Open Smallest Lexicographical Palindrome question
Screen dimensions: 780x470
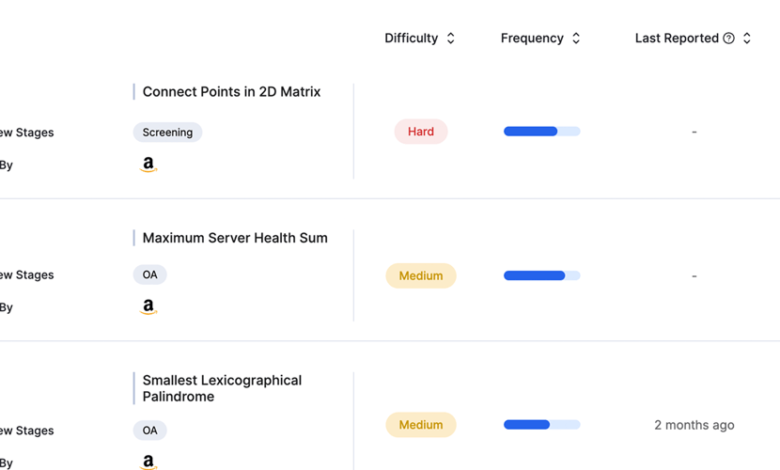(222, 388)
